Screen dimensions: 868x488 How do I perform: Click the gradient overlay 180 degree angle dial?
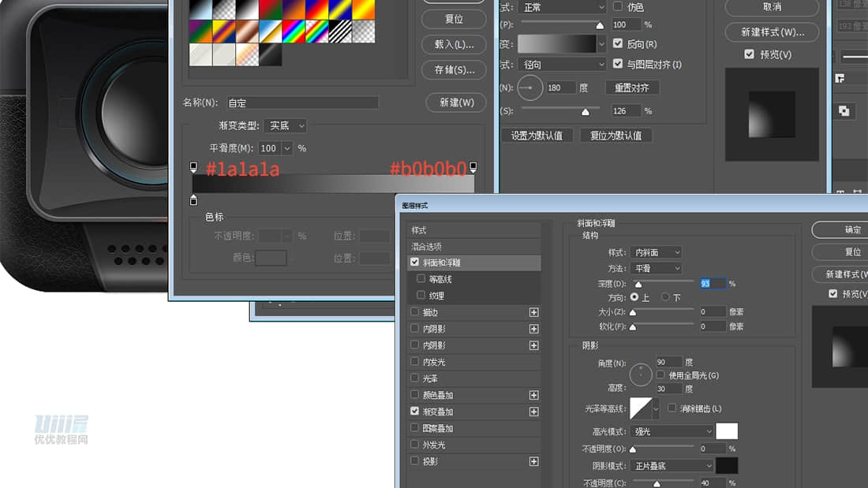pyautogui.click(x=529, y=88)
